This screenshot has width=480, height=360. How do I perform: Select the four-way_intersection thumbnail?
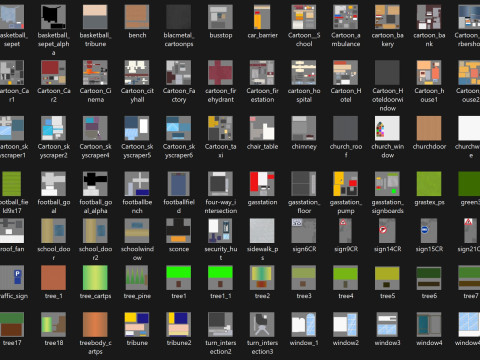click(x=220, y=184)
